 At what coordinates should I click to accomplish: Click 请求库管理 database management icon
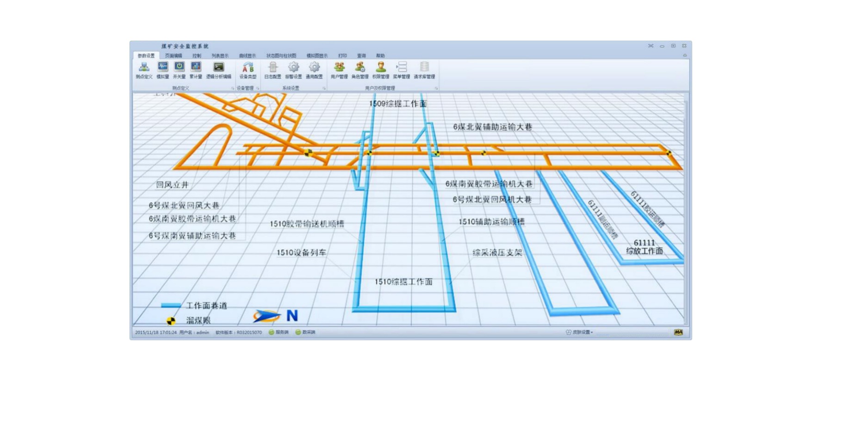[424, 70]
